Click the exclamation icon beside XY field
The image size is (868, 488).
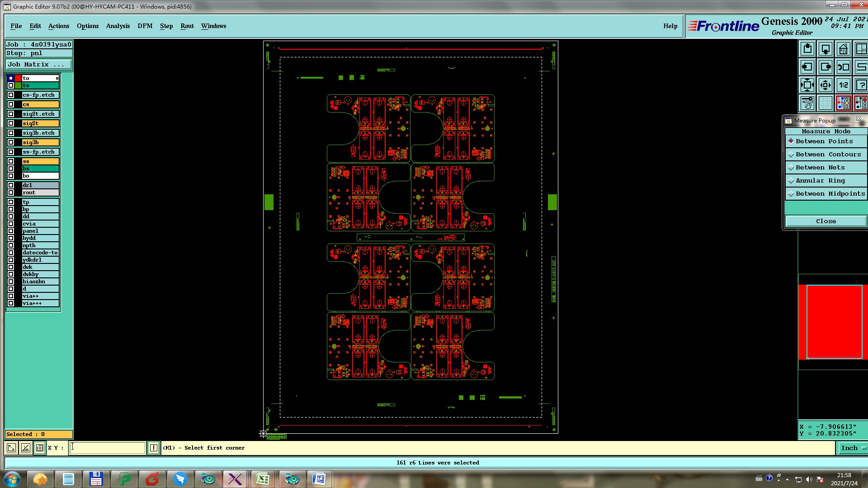pos(154,448)
